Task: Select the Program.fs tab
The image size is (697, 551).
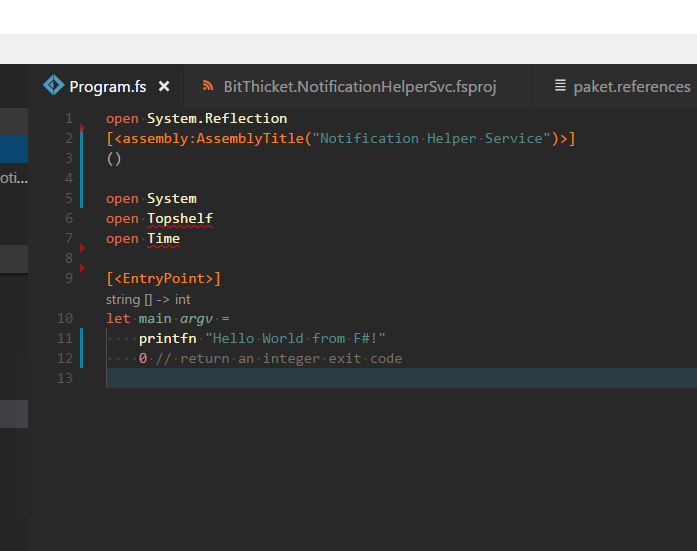Action: point(106,86)
